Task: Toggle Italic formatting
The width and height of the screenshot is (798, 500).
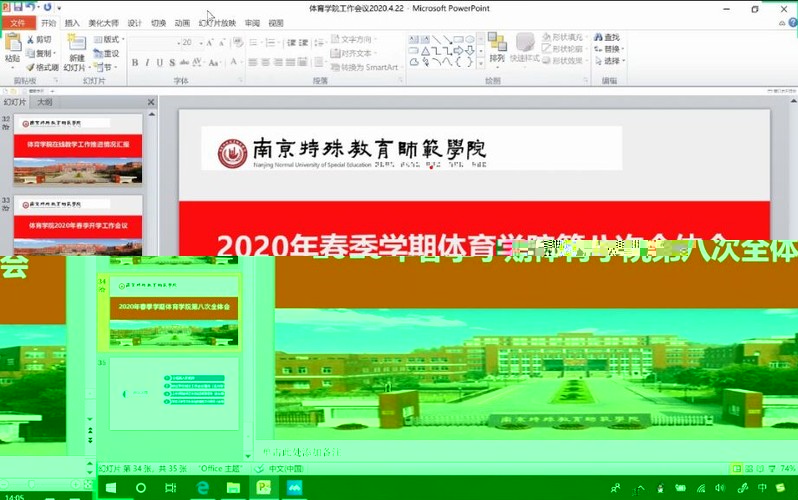Action: click(147, 62)
